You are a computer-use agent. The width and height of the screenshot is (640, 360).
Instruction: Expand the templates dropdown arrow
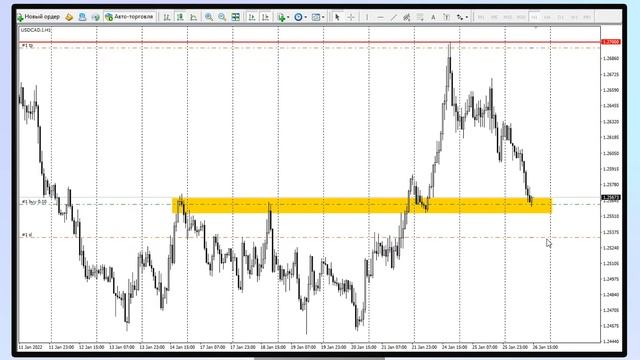pos(323,18)
